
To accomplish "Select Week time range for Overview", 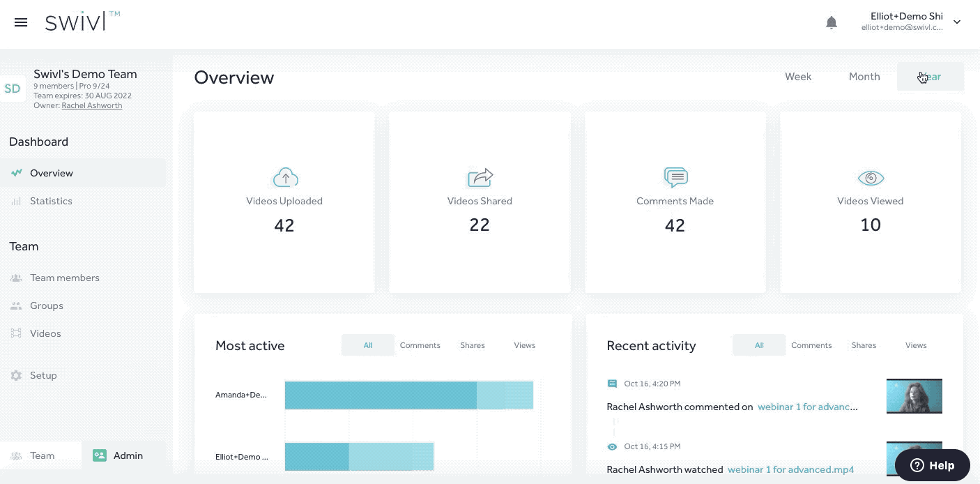I will point(797,77).
